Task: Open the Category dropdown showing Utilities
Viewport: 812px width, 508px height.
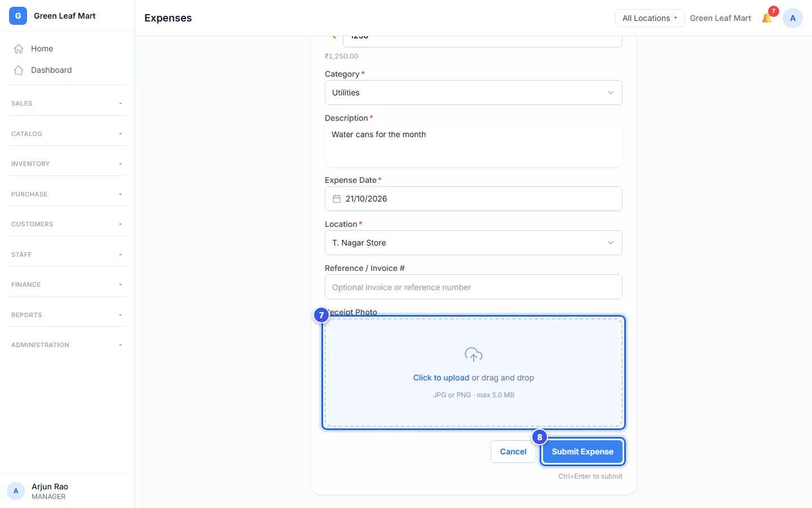Action: point(474,93)
